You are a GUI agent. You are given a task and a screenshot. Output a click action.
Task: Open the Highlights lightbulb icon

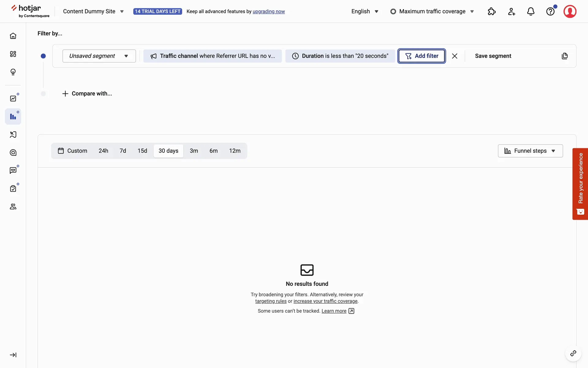click(x=13, y=72)
